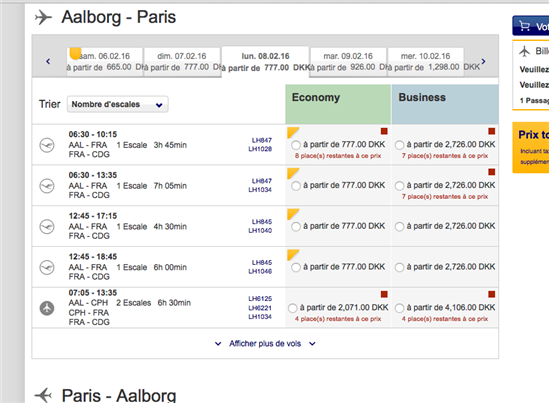Select the Economy 2,071.00 DKK fare with 2 Escales

point(292,308)
